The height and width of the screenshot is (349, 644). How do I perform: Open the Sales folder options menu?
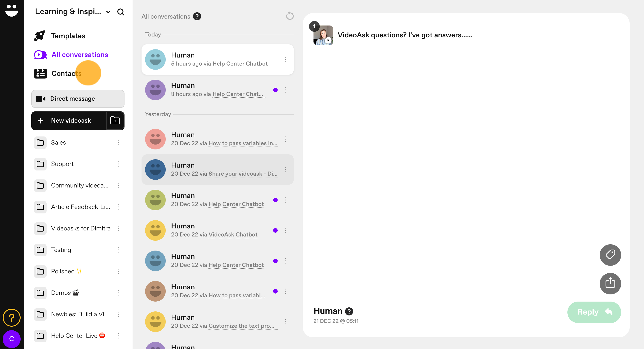[118, 143]
